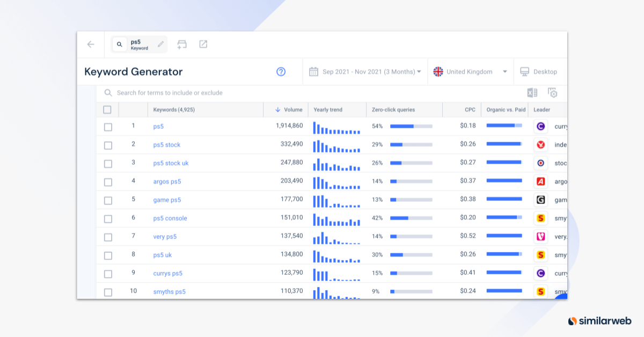Edit the ps5 keyword with the pencil icon

[160, 44]
